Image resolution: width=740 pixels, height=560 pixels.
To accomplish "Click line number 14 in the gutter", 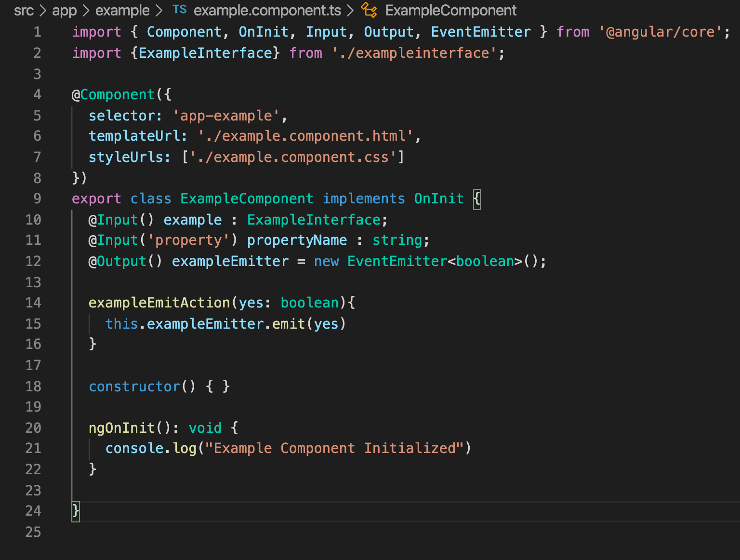I will [x=33, y=303].
